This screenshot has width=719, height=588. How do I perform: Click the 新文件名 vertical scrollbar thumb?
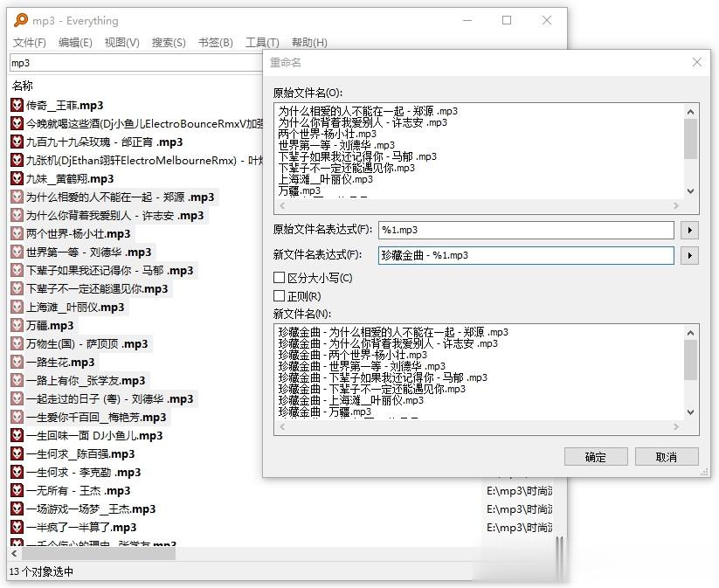click(690, 360)
